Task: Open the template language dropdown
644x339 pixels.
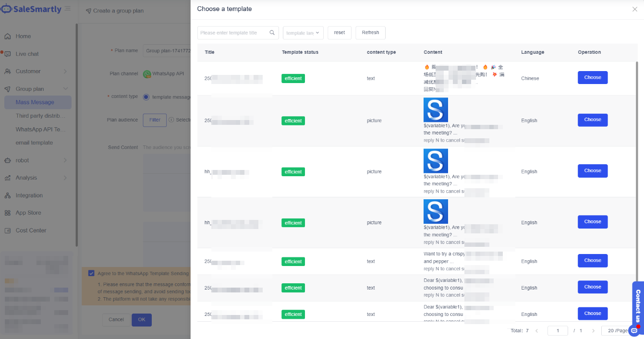Action: 303,33
